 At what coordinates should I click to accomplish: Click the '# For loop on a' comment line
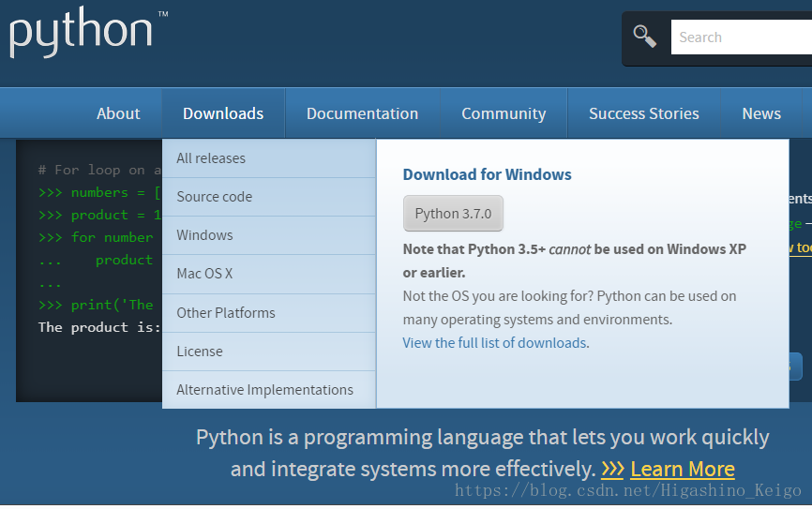99,170
